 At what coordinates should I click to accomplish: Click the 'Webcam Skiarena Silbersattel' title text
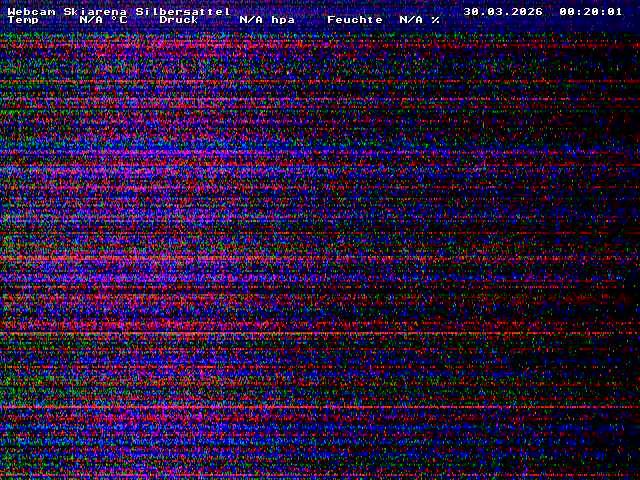119,12
